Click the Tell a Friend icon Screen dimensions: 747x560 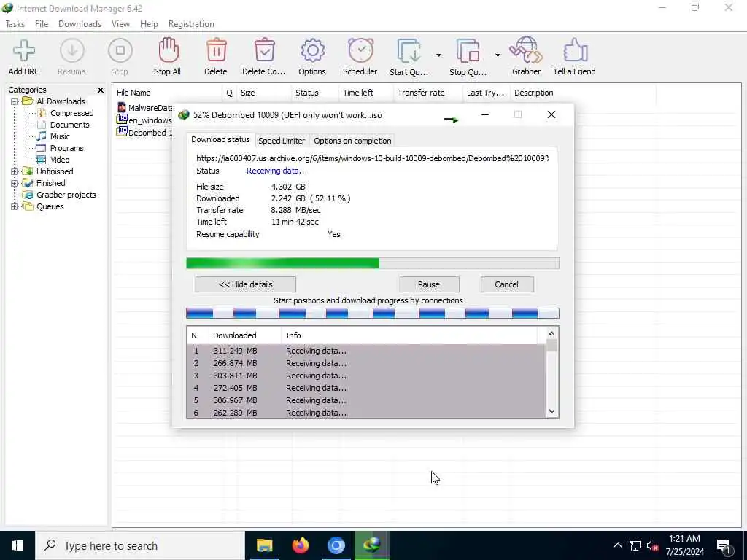(575, 50)
